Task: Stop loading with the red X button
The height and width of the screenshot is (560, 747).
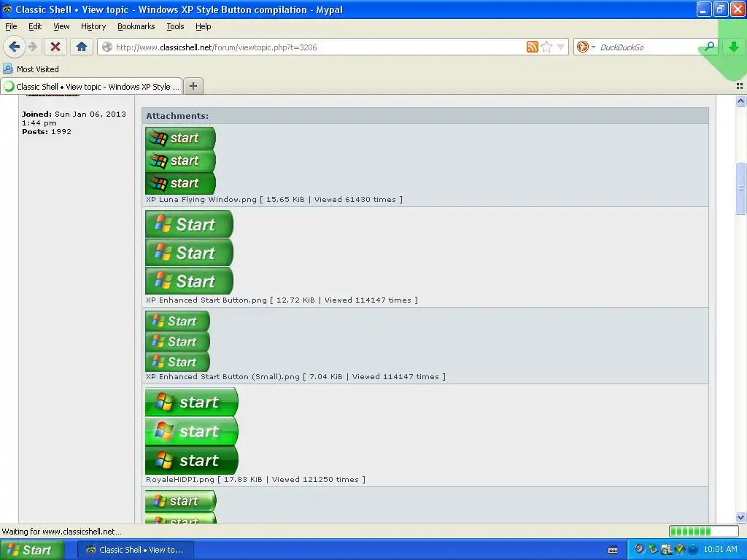Action: pyautogui.click(x=55, y=47)
